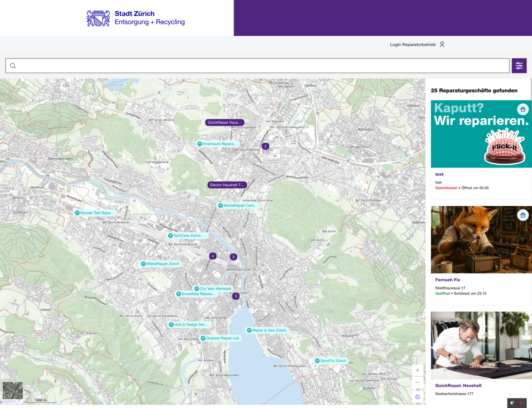
Task: Open Innenraum Repara... map pin
Action: pyautogui.click(x=217, y=144)
